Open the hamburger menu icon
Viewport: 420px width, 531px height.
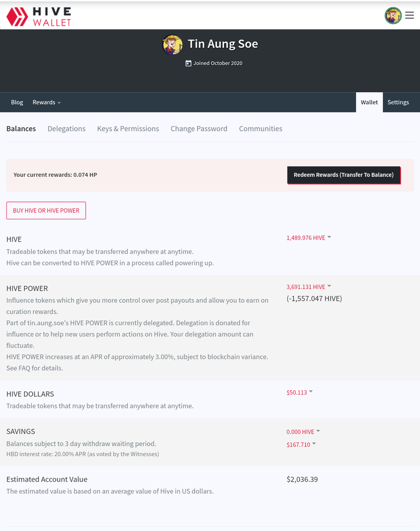(x=410, y=15)
